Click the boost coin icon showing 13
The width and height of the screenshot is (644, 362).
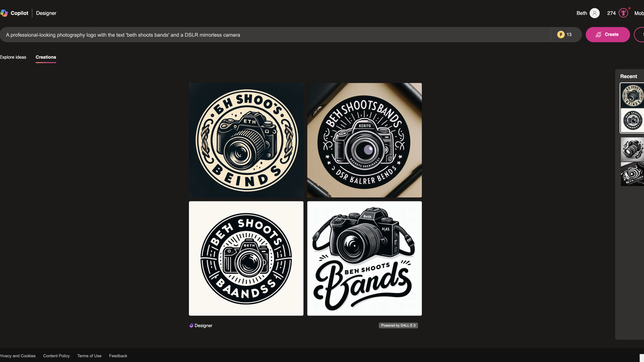[x=561, y=34]
